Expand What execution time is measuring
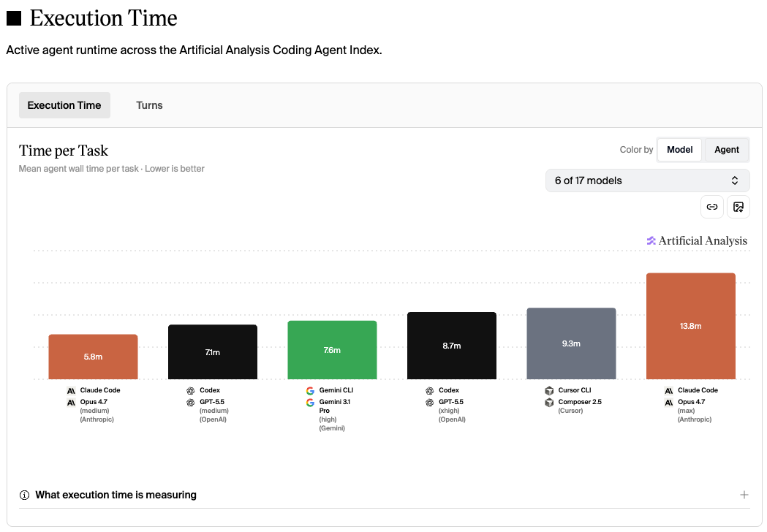The image size is (767, 532). pos(384,495)
